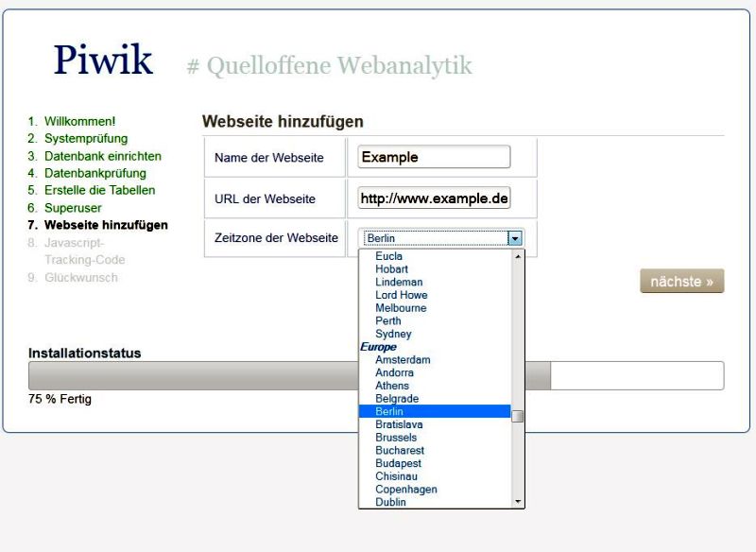Click the dropdown list scroll-up arrow
Image resolution: width=756 pixels, height=552 pixels.
click(x=517, y=256)
